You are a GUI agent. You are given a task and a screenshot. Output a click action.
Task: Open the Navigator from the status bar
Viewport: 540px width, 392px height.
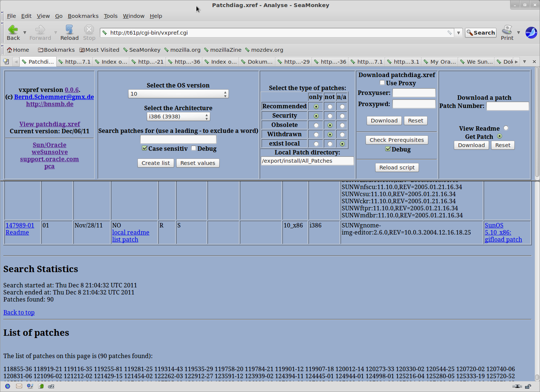(x=7, y=386)
